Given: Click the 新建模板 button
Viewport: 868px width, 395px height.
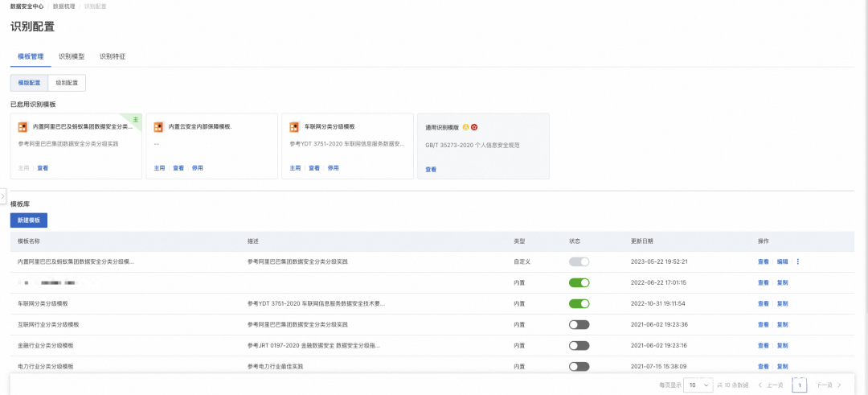Looking at the screenshot, I should click(x=29, y=220).
